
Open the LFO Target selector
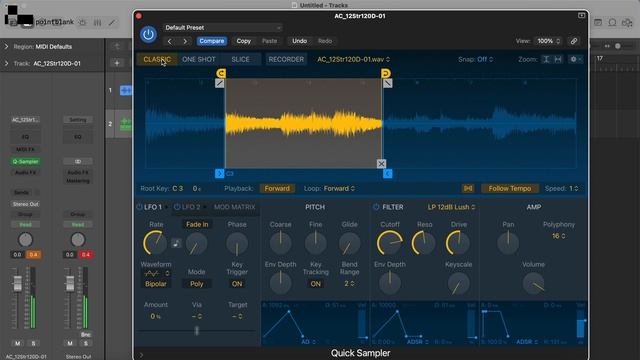237,316
